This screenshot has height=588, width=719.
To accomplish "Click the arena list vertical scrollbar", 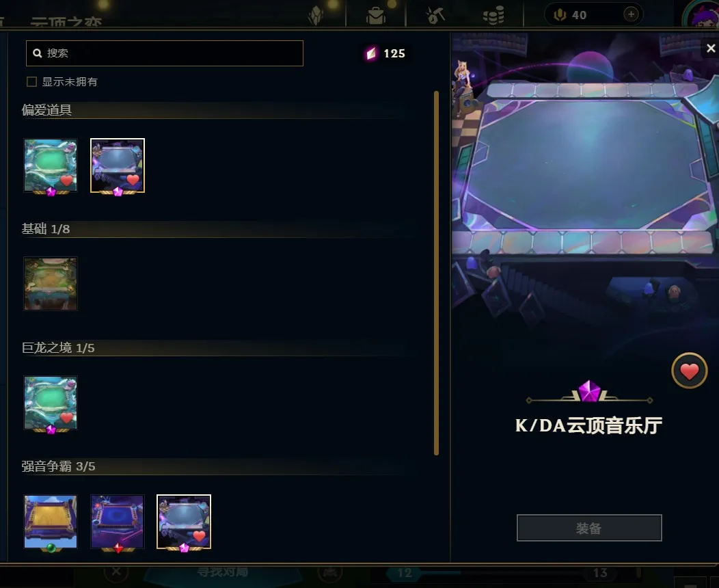I will tap(436, 273).
